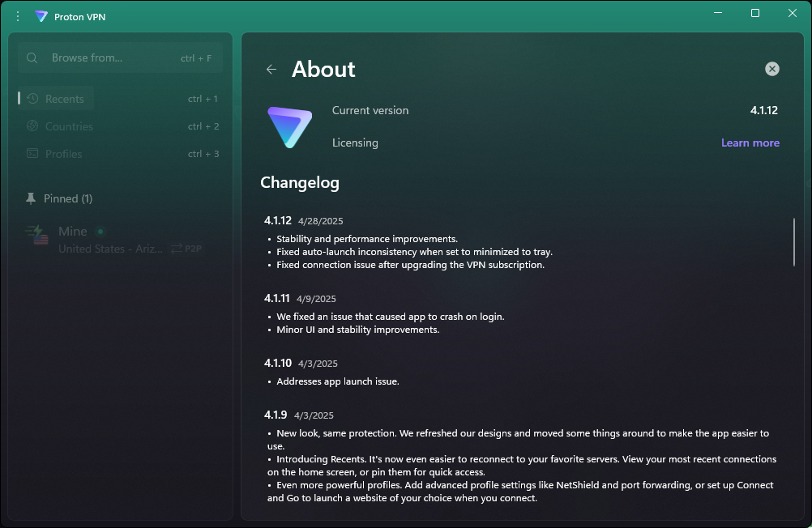Click the Licensing label
Viewport: 812px width, 528px height.
(x=355, y=143)
